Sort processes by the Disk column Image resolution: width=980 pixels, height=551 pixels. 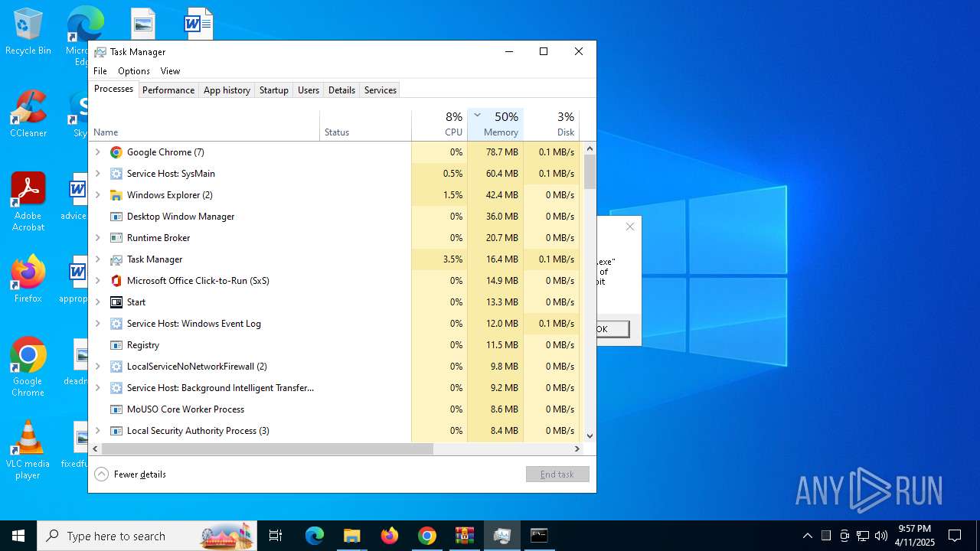(551, 126)
